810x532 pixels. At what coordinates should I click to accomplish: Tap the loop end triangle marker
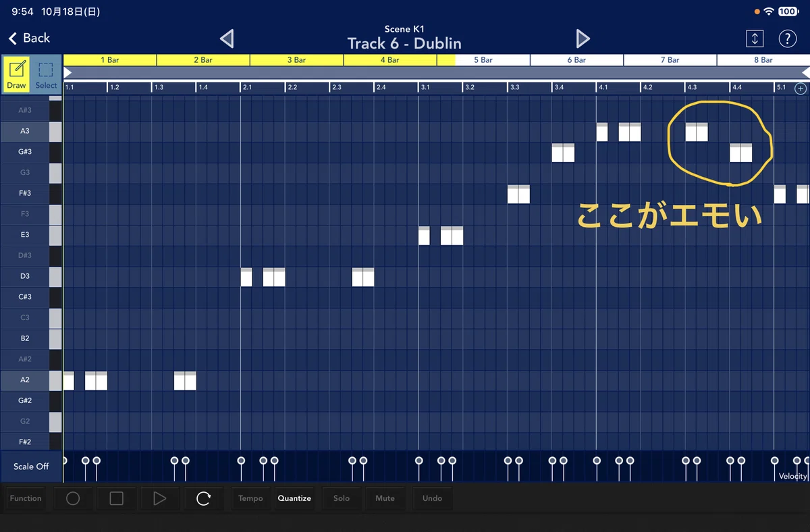[805, 72]
